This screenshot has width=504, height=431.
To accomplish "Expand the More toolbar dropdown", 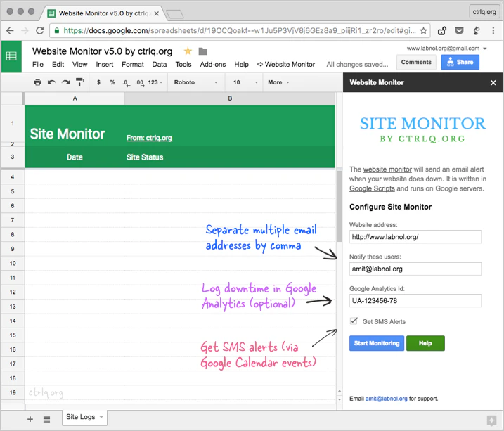I will (278, 82).
